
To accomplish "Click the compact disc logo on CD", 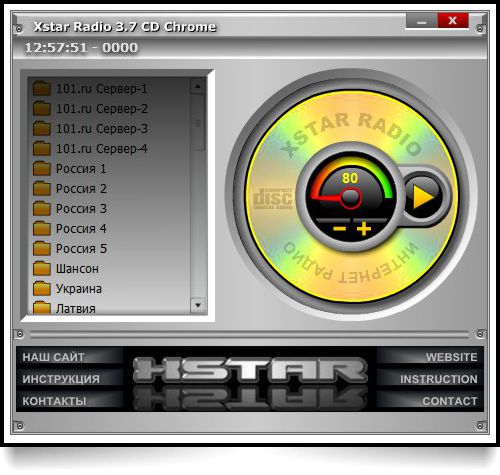I will (273, 199).
